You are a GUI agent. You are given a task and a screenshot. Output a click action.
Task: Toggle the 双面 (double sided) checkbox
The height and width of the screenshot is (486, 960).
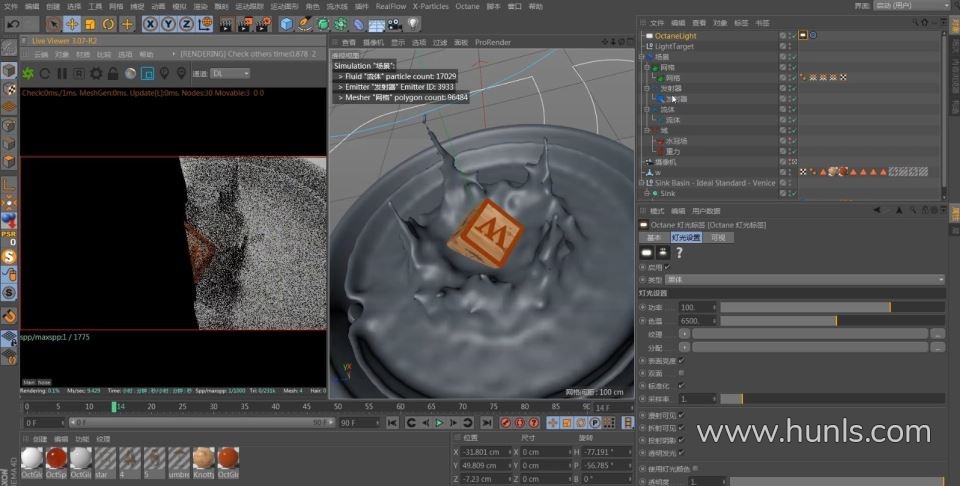point(681,372)
